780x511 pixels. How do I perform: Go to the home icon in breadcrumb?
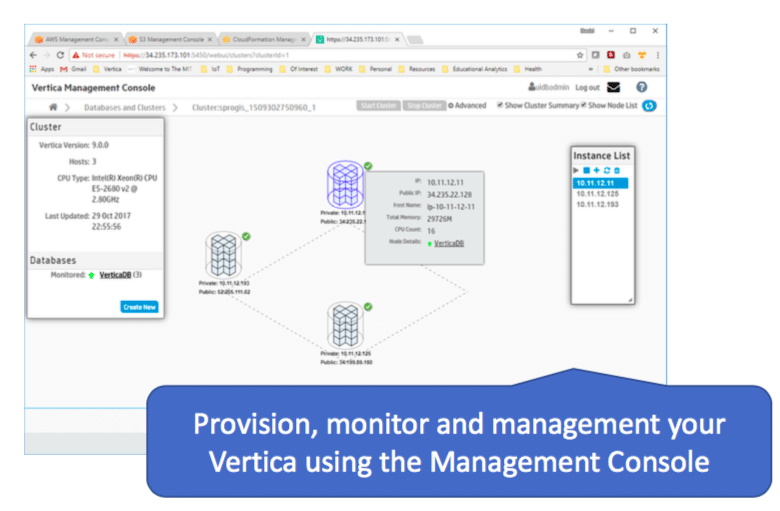coord(53,107)
